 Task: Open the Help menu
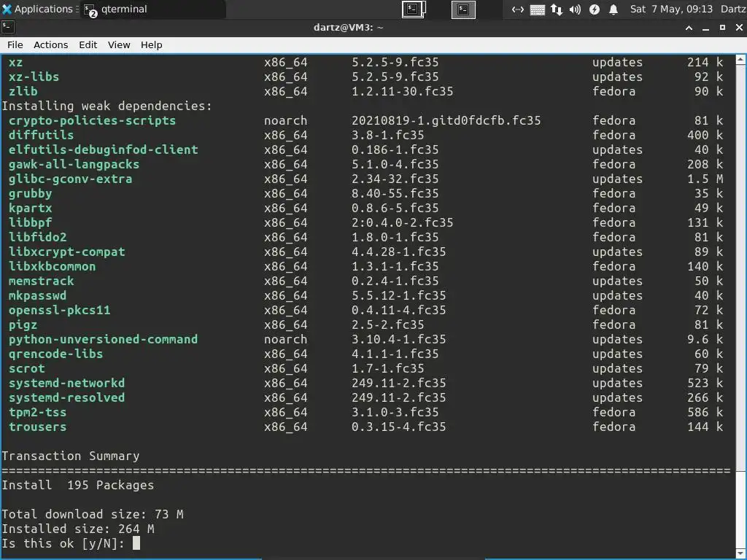coord(151,44)
